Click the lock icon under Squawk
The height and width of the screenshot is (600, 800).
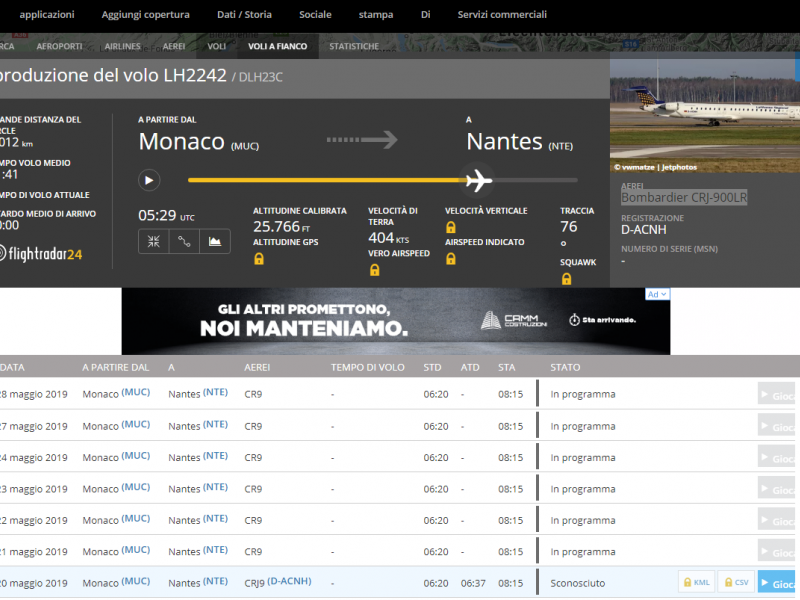[566, 279]
